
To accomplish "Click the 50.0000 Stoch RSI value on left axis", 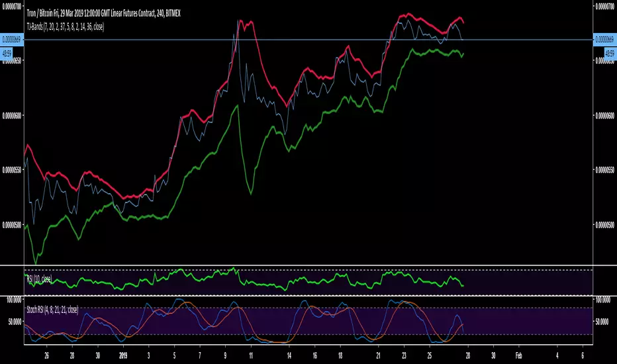I will [15, 322].
